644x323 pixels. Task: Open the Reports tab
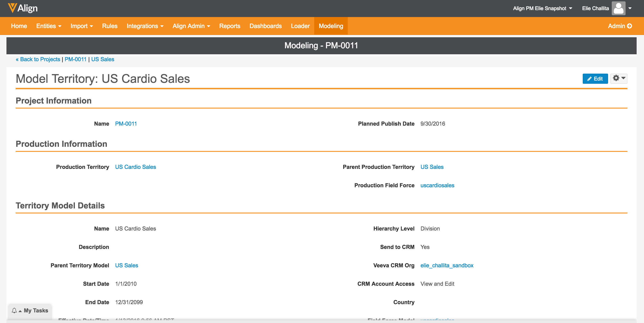click(229, 26)
